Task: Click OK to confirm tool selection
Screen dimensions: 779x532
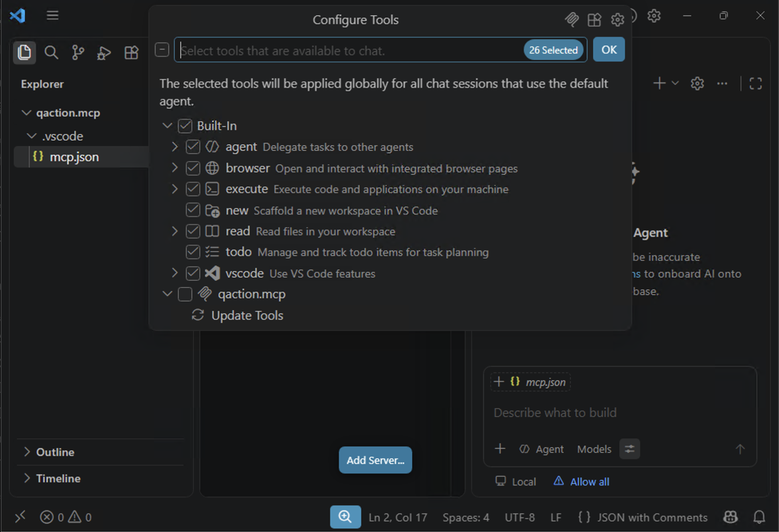Action: coord(609,50)
